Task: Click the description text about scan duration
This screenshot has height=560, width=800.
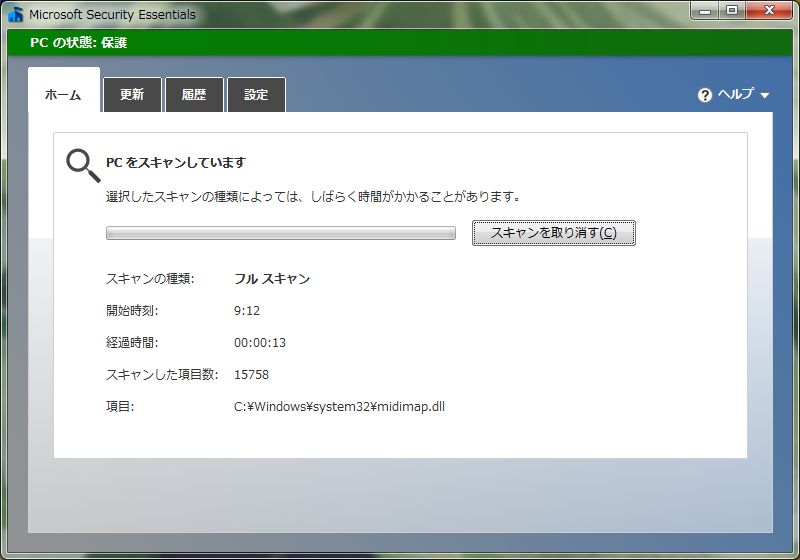Action: pyautogui.click(x=313, y=196)
